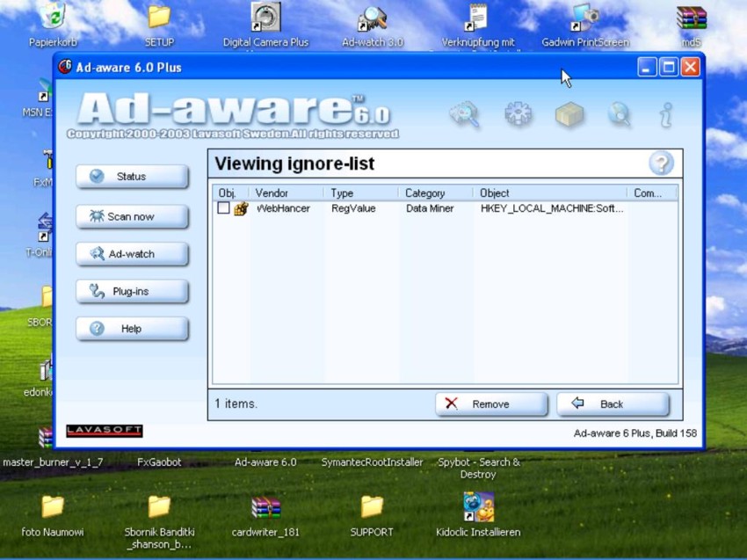Sort the list by Object column

tap(551, 193)
